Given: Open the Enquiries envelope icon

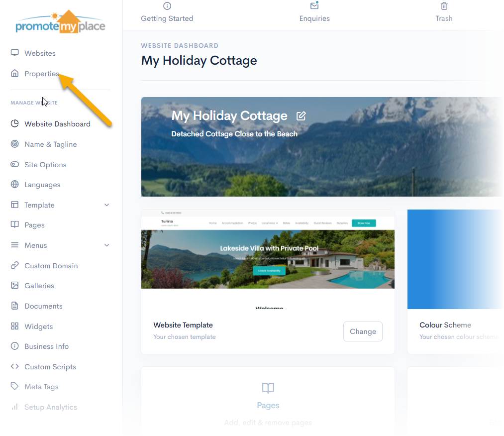Looking at the screenshot, I should click(314, 5).
